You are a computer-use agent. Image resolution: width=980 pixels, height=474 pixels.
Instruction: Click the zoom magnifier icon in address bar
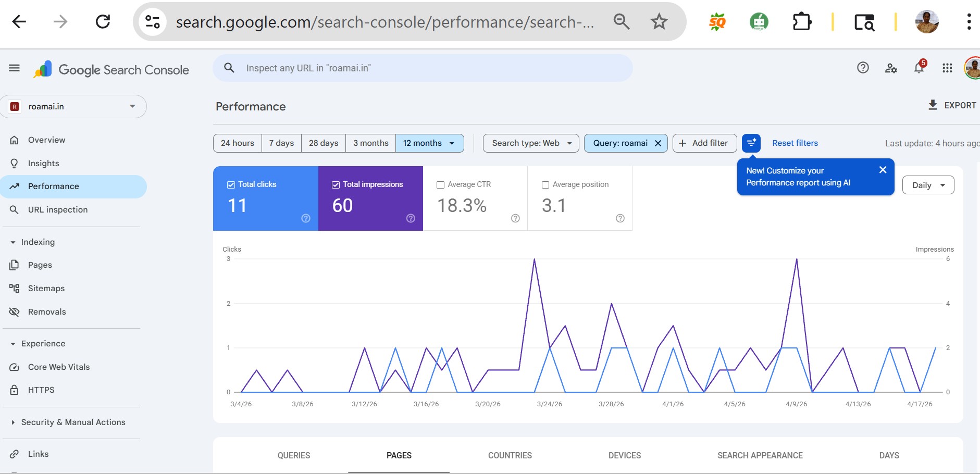click(x=621, y=21)
